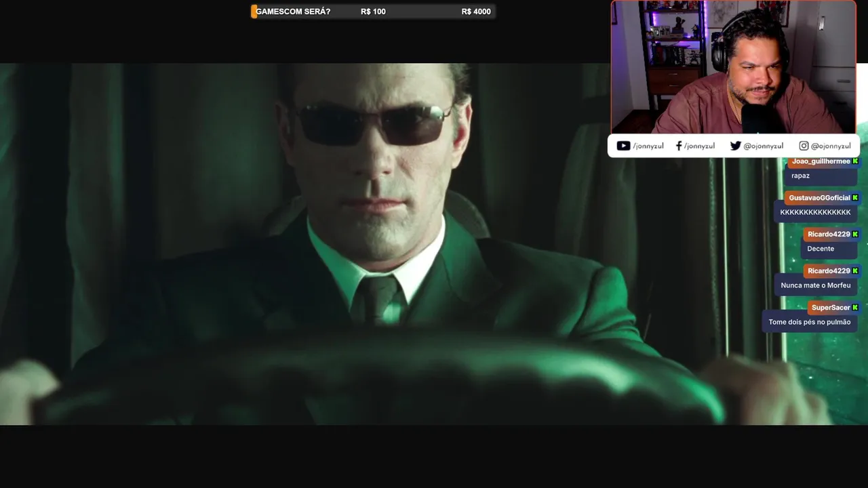Click the green badge beside GustavaoGGoficial
This screenshot has height=488, width=868.
[x=855, y=198]
